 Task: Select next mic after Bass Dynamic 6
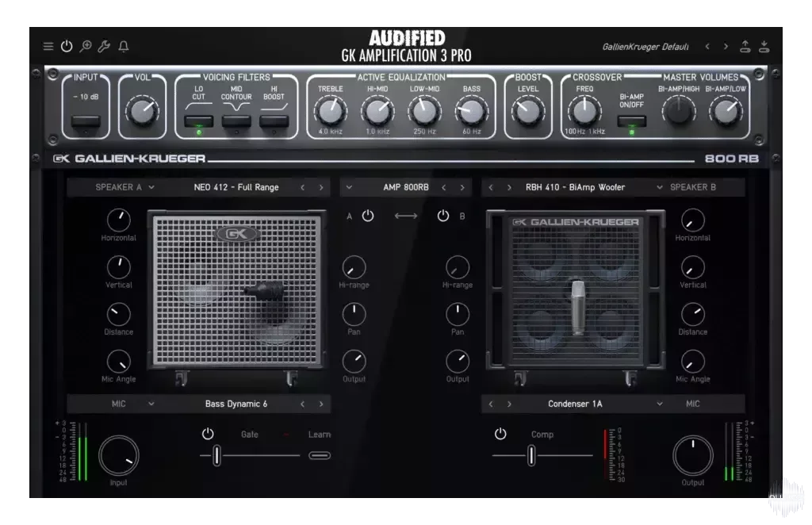pos(321,404)
